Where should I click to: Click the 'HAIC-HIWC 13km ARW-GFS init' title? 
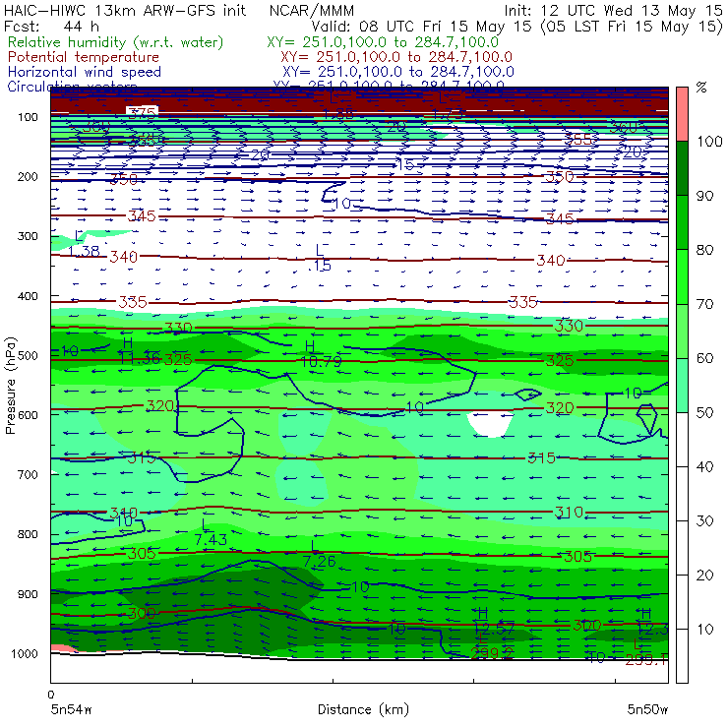click(125, 10)
